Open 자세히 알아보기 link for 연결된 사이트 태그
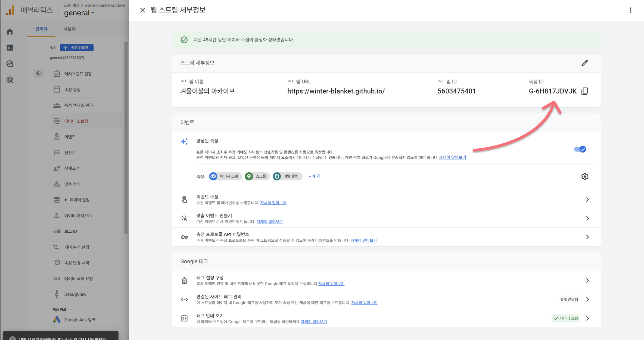Viewport: 644px width, 340px height. (364, 303)
